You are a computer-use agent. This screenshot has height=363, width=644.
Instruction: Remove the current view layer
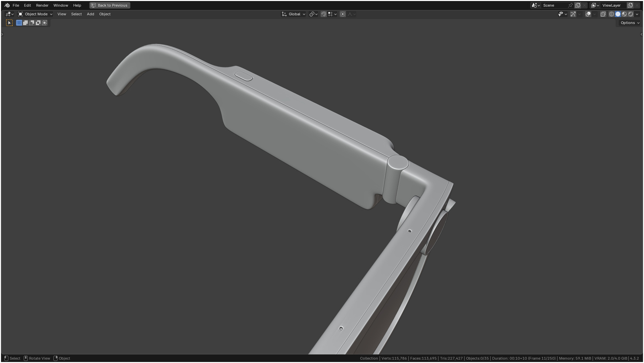pos(637,5)
